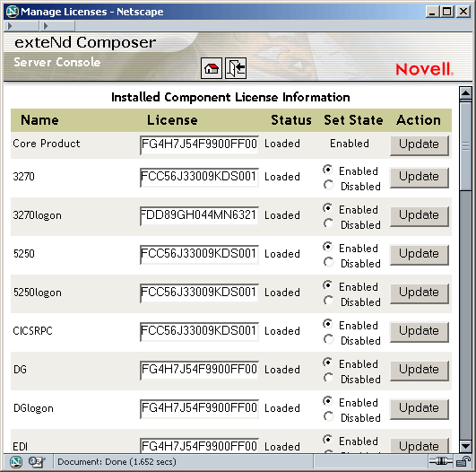Select Disabled for the DGlogon component
Screen dimensions: 476x472
(x=328, y=416)
